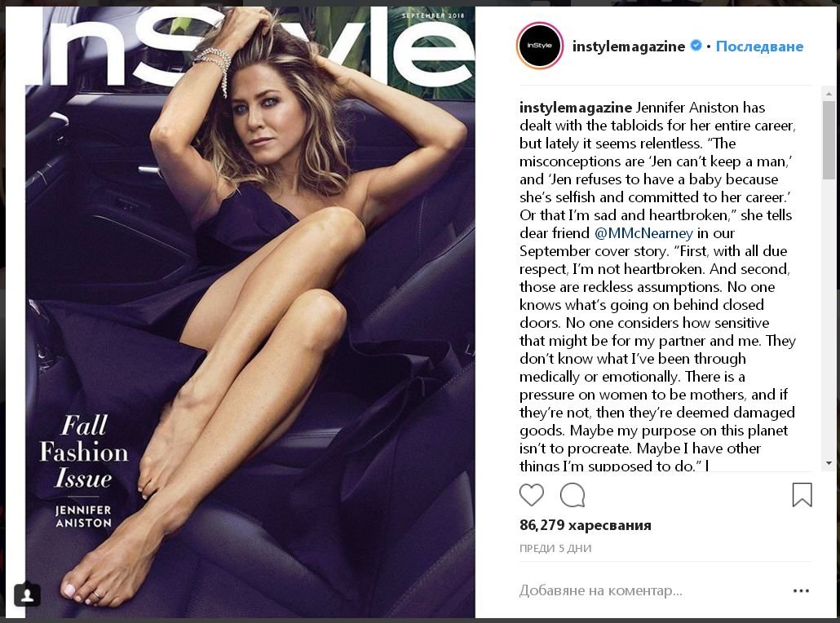Open comments with the speech bubble icon
The image size is (840, 623).
[x=573, y=495]
